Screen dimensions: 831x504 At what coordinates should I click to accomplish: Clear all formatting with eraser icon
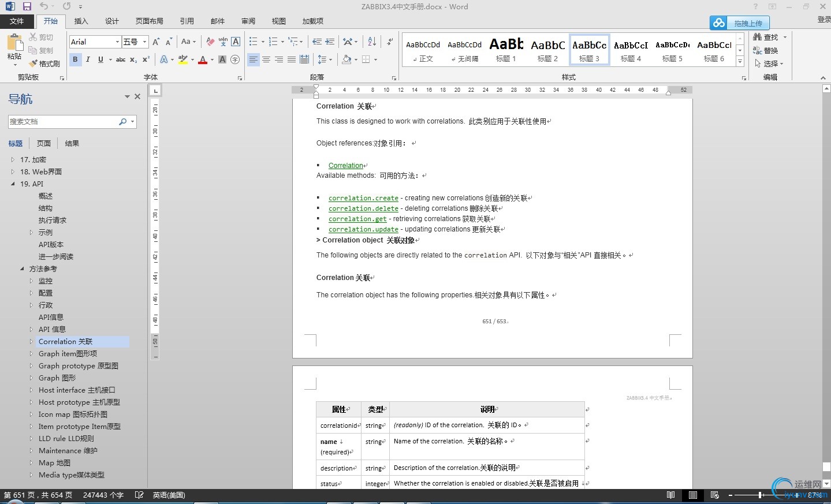coord(210,42)
